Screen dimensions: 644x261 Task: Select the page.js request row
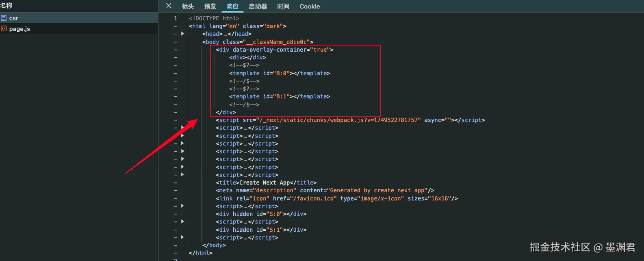[x=79, y=28]
